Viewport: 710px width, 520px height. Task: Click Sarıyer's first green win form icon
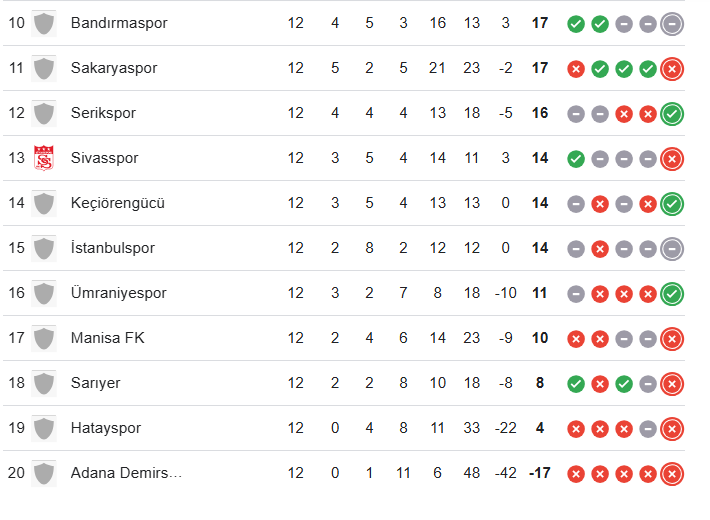point(576,383)
